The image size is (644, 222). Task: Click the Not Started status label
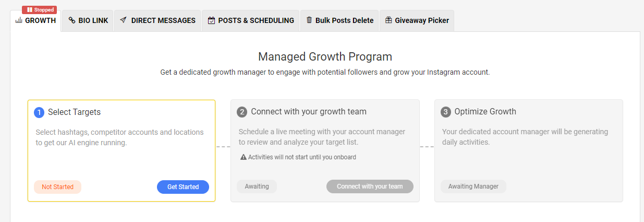(57, 186)
